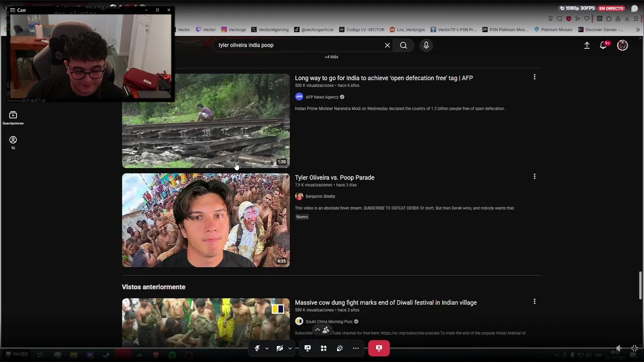The width and height of the screenshot is (644, 362).
Task: Open the YouTube upload/create icon
Action: coord(587,45)
